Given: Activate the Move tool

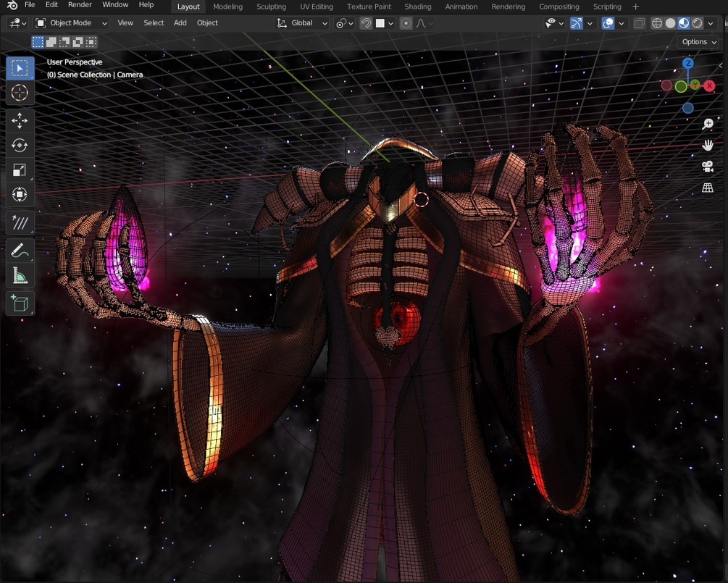Looking at the screenshot, I should 20,121.
